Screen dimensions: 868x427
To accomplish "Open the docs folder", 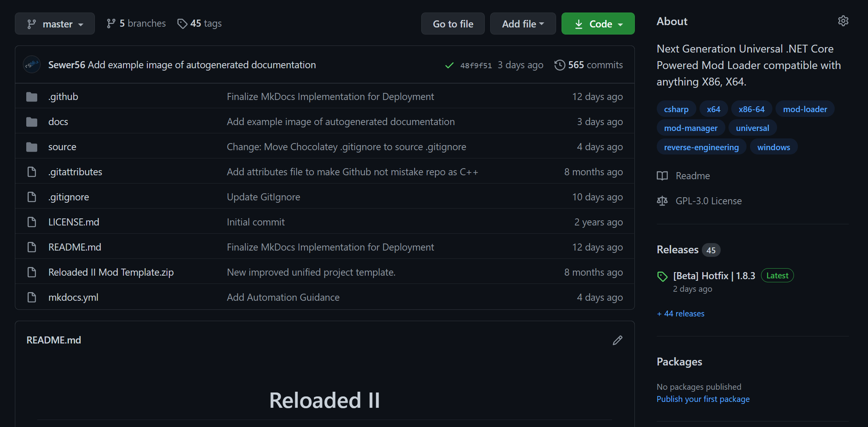I will tap(58, 122).
